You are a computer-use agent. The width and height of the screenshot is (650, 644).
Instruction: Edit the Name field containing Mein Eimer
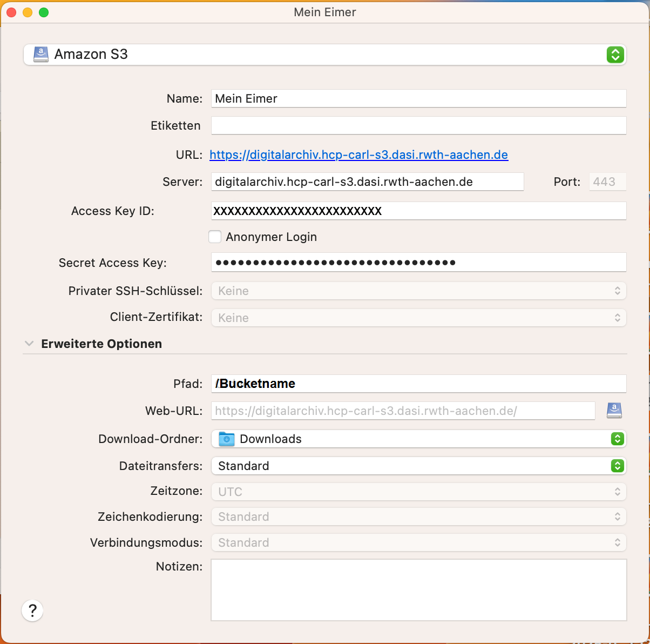418,98
